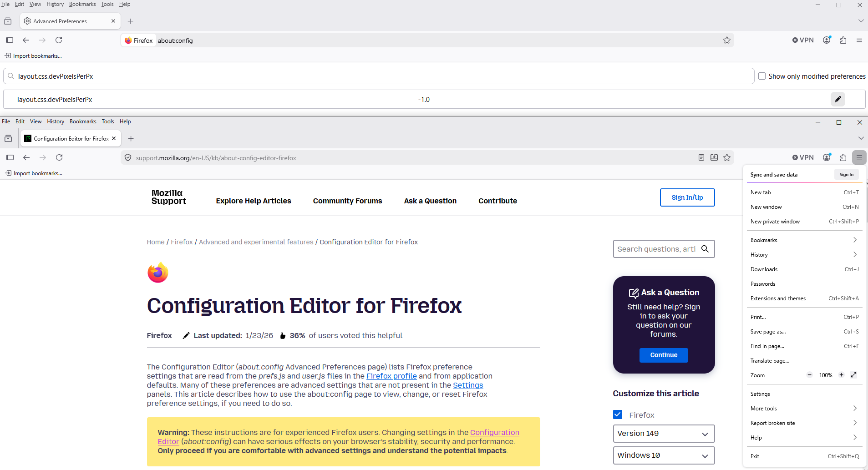Reload the Mozilla Support page
The image size is (868, 470).
[59, 157]
